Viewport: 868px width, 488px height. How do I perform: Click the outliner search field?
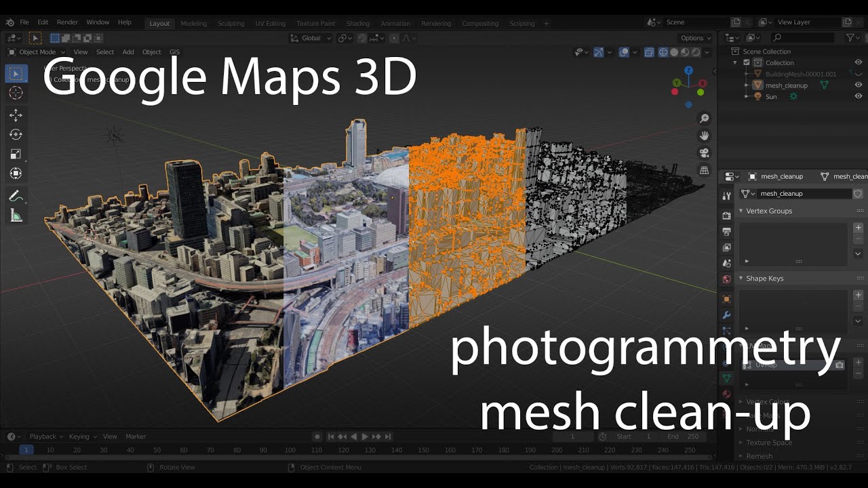[803, 38]
